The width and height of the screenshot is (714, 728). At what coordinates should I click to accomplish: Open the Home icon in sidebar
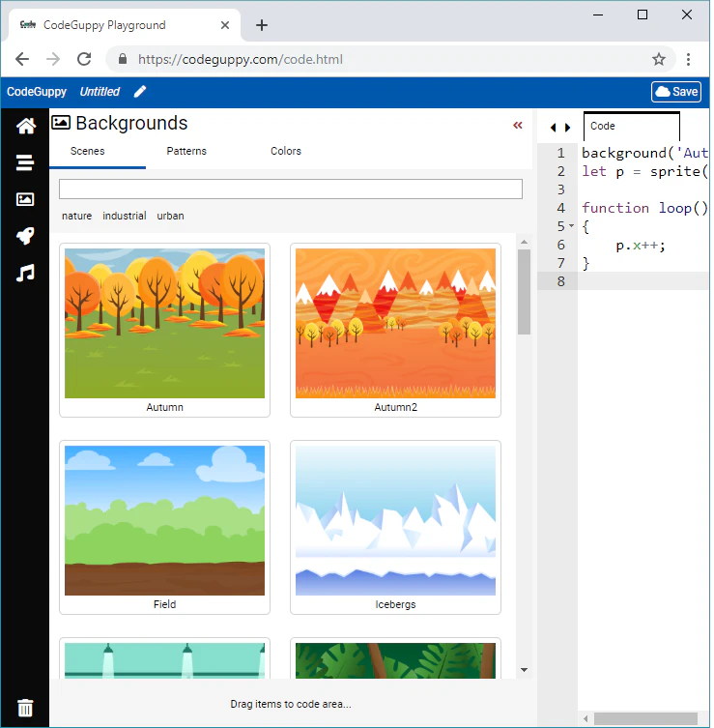25,126
